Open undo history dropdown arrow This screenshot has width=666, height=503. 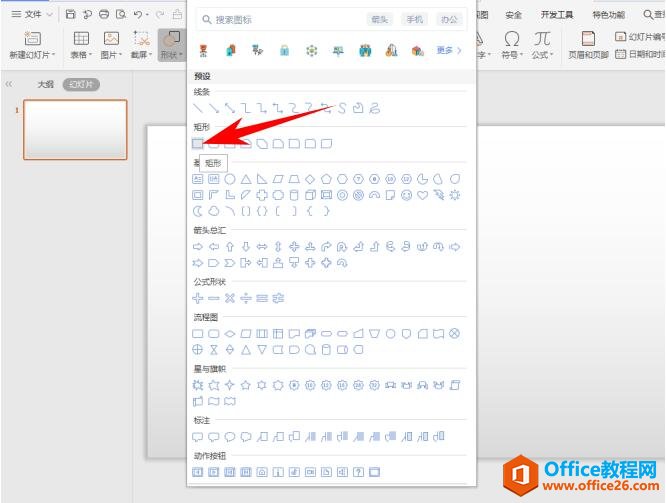147,14
